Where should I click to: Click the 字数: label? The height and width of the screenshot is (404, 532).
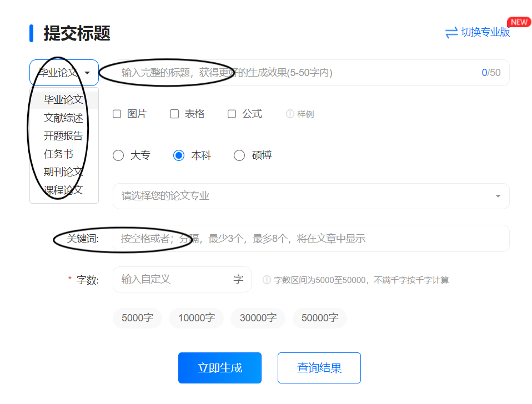point(88,280)
